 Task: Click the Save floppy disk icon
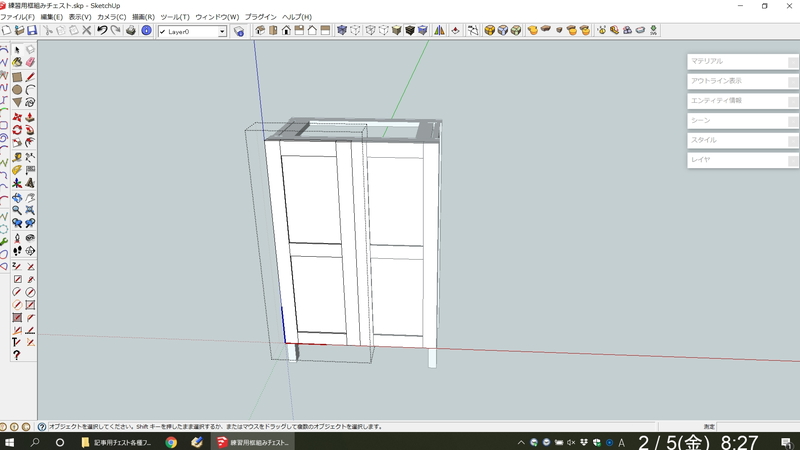[32, 31]
